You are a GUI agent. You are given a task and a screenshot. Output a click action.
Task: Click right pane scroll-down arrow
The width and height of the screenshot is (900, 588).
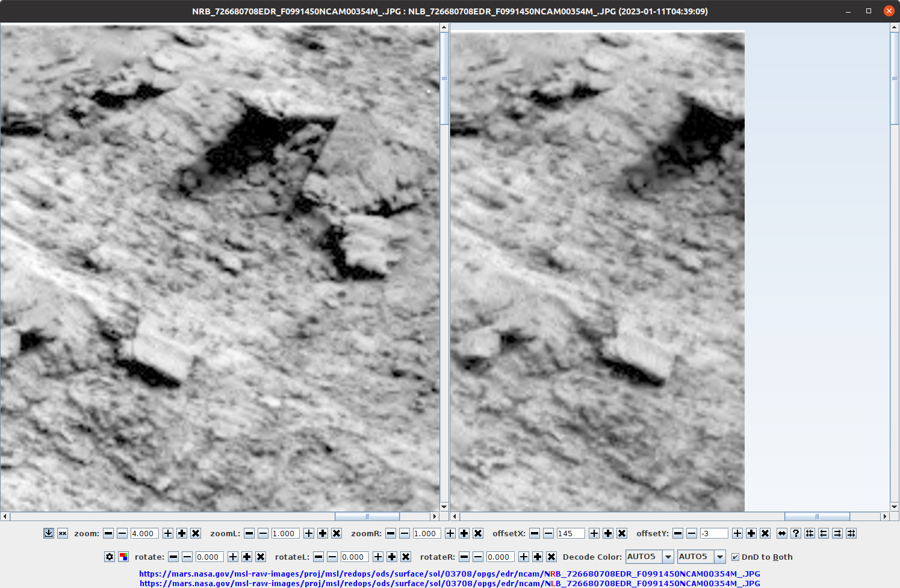coord(894,507)
